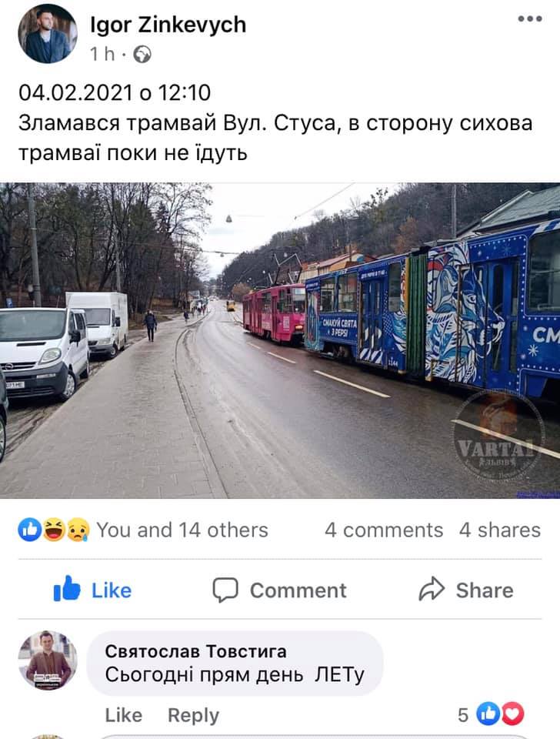
Task: Click commenter name Святослав Товстига
Action: coord(195,651)
